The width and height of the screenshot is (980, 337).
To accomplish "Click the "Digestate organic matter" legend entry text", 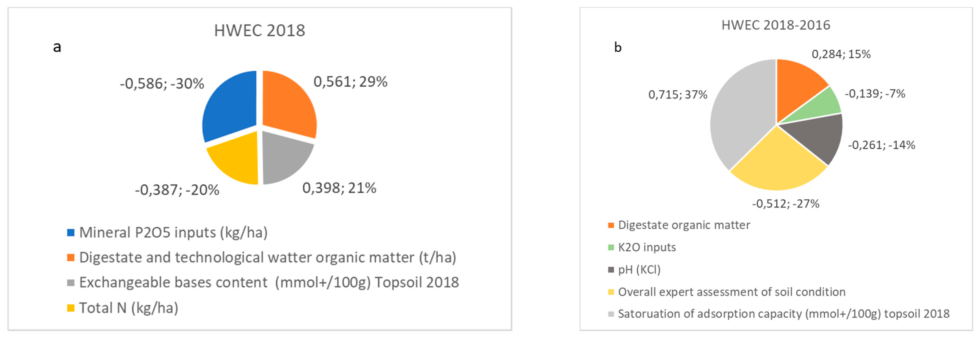I will click(x=684, y=225).
